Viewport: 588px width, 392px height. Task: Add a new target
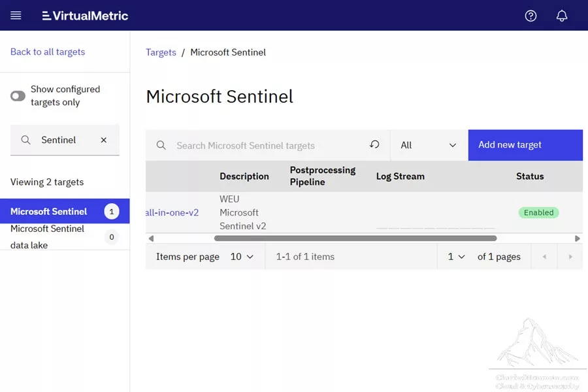point(525,145)
